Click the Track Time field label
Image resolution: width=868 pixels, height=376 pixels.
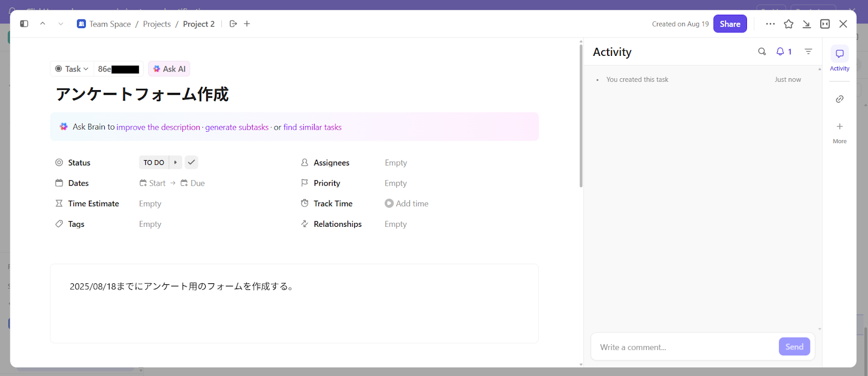click(x=333, y=203)
